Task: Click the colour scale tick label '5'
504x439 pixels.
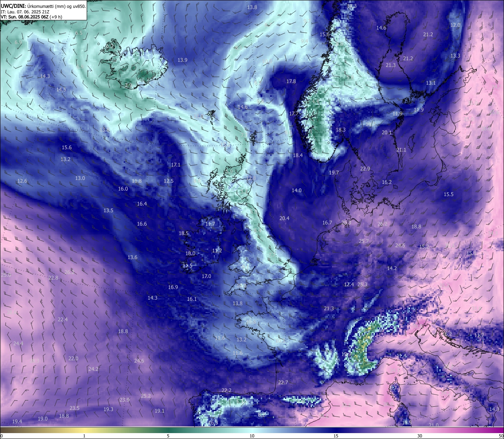Action: coord(168,436)
